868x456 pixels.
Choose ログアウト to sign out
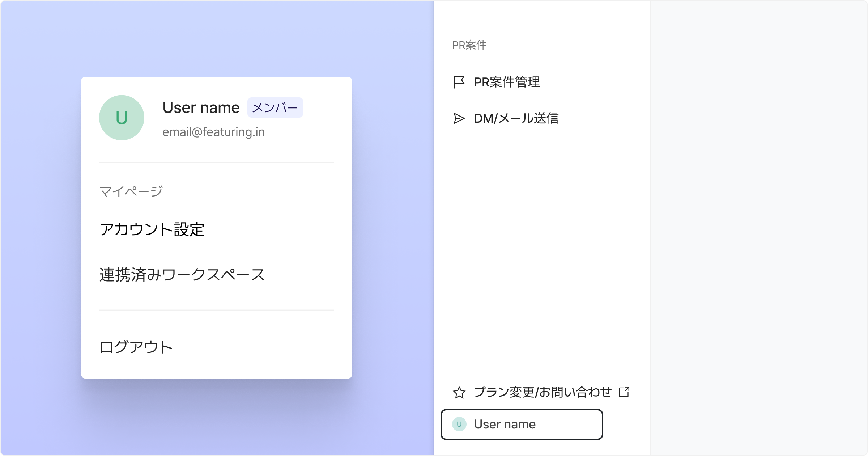pyautogui.click(x=136, y=347)
